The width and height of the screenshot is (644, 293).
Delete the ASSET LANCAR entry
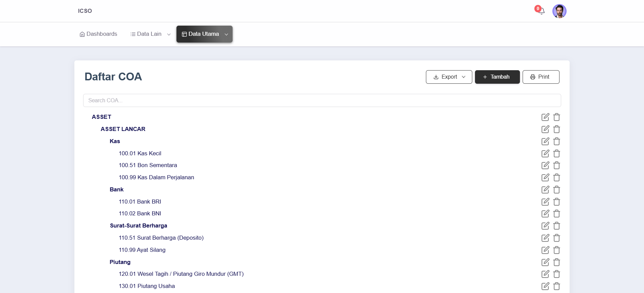(556, 129)
